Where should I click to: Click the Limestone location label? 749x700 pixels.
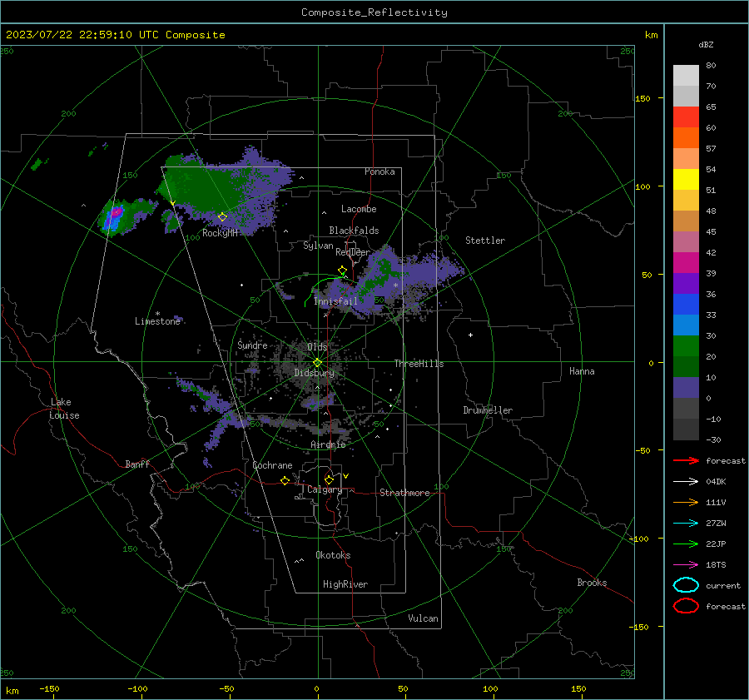point(157,321)
